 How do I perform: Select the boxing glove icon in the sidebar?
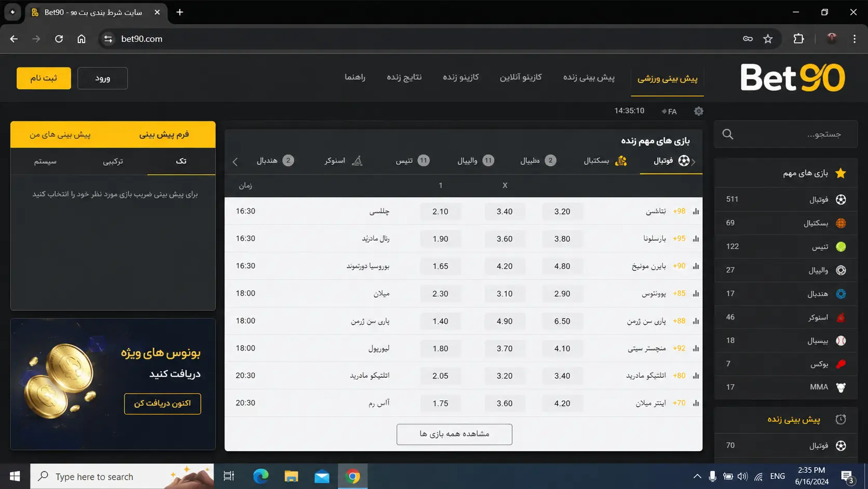pos(841,364)
